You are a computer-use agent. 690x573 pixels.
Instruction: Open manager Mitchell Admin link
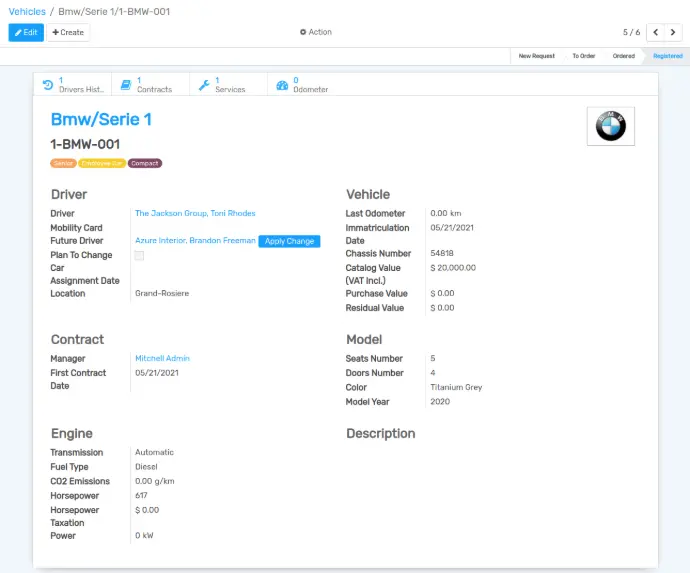click(x=162, y=358)
